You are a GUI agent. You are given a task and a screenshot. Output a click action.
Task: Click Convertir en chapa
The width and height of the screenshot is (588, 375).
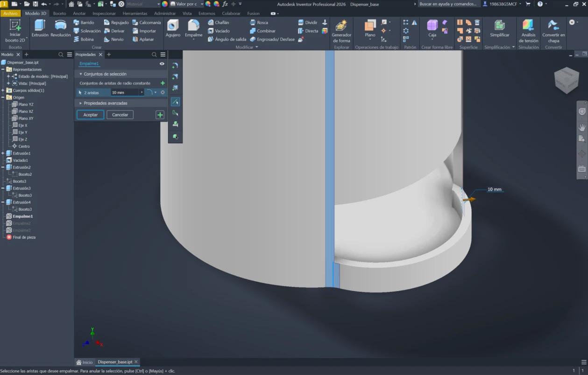[x=553, y=31]
